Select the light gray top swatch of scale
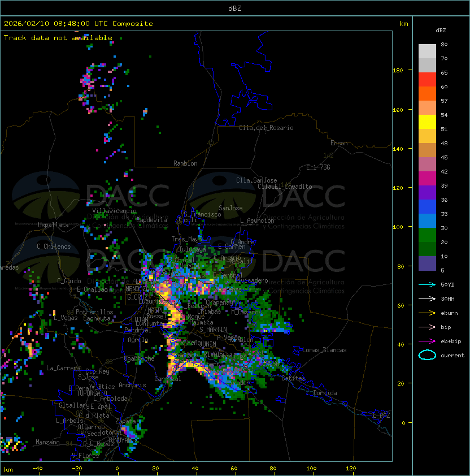The width and height of the screenshot is (470, 476). (427, 51)
